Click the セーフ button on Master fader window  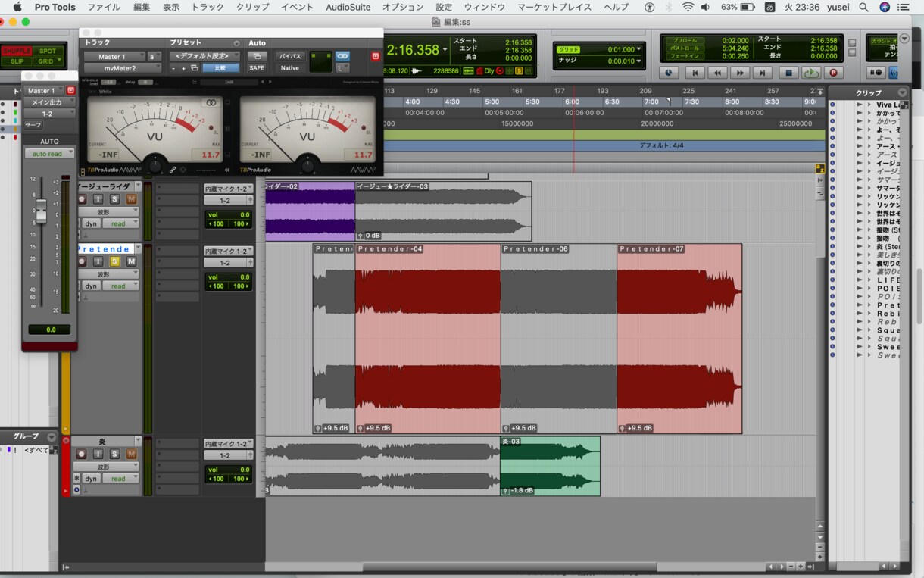tap(33, 125)
